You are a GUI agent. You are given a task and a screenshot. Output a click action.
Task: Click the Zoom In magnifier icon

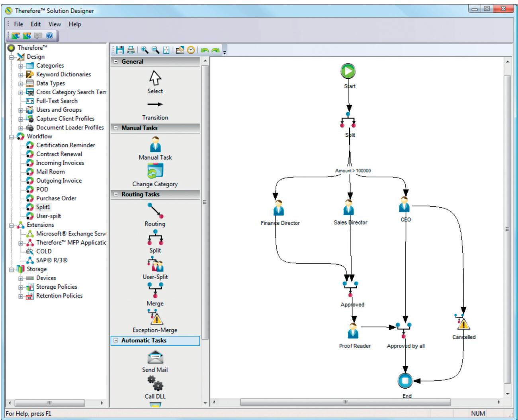point(145,50)
